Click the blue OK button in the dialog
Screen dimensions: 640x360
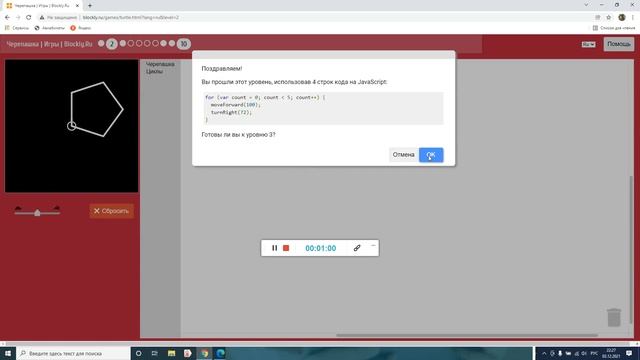coord(431,155)
